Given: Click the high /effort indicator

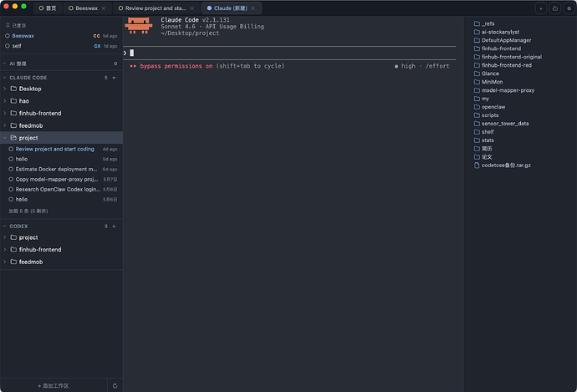Looking at the screenshot, I should point(422,66).
